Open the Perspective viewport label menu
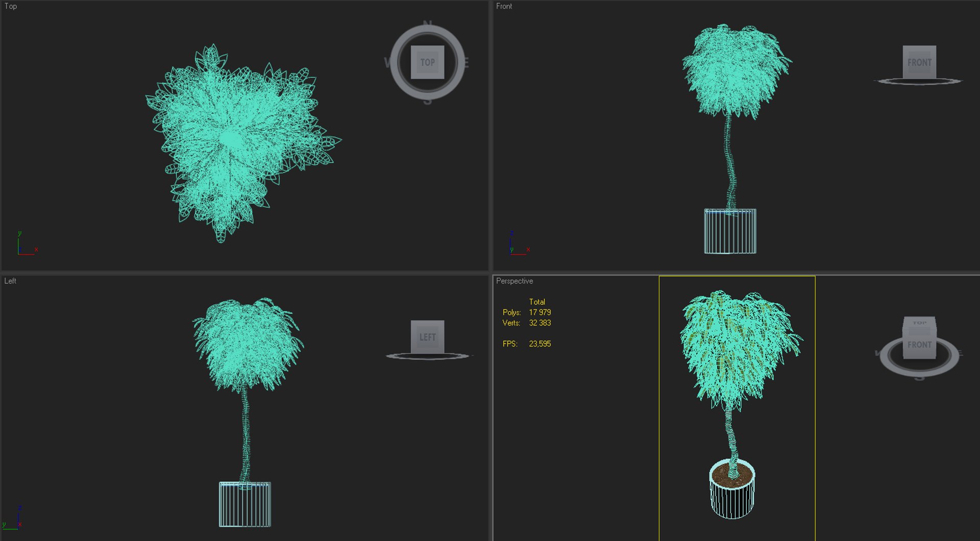 (x=514, y=281)
